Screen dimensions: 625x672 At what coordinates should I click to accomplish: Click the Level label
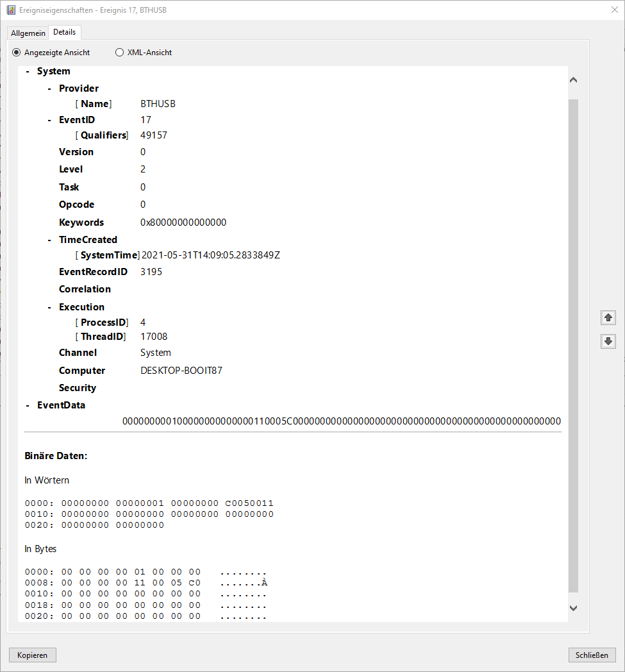click(x=71, y=169)
